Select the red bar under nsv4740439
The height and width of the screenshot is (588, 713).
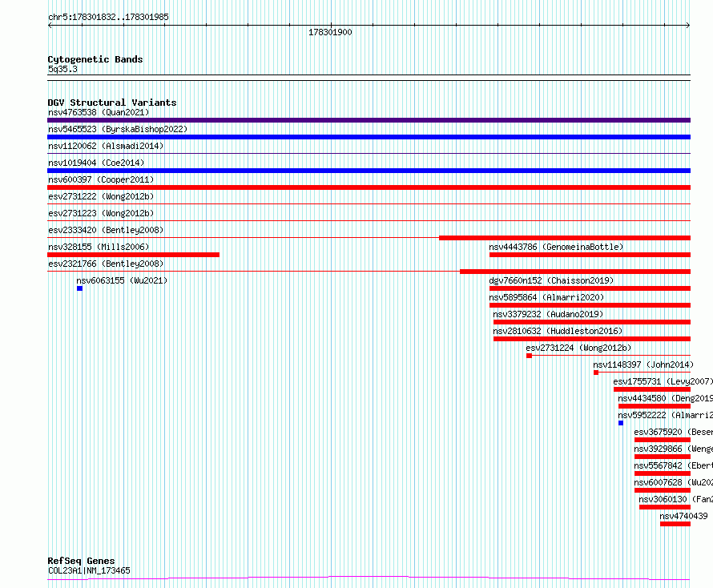coord(675,524)
